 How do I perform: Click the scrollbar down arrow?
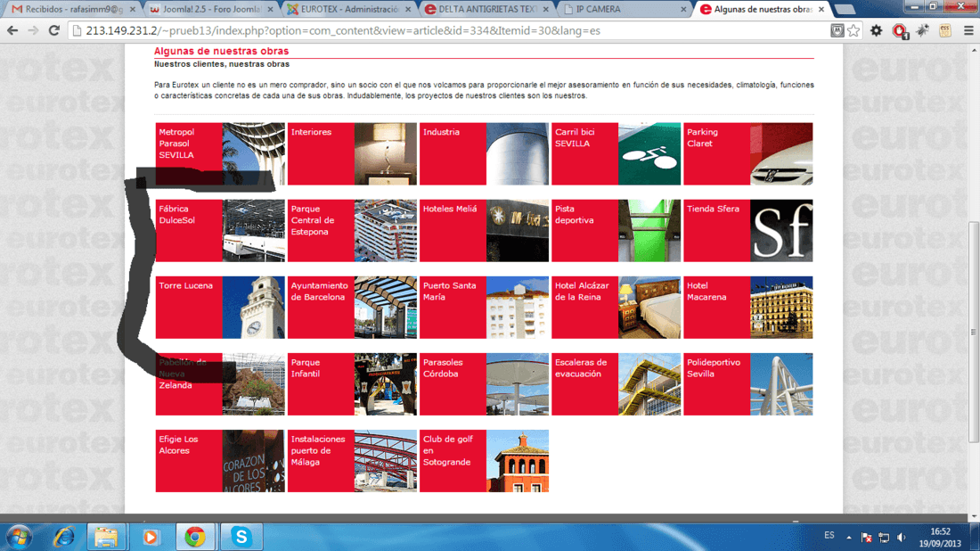point(974,516)
